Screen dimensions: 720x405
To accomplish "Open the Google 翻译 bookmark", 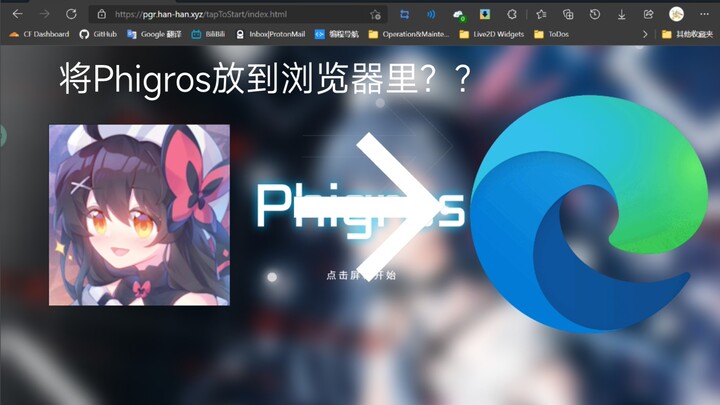I will point(154,34).
